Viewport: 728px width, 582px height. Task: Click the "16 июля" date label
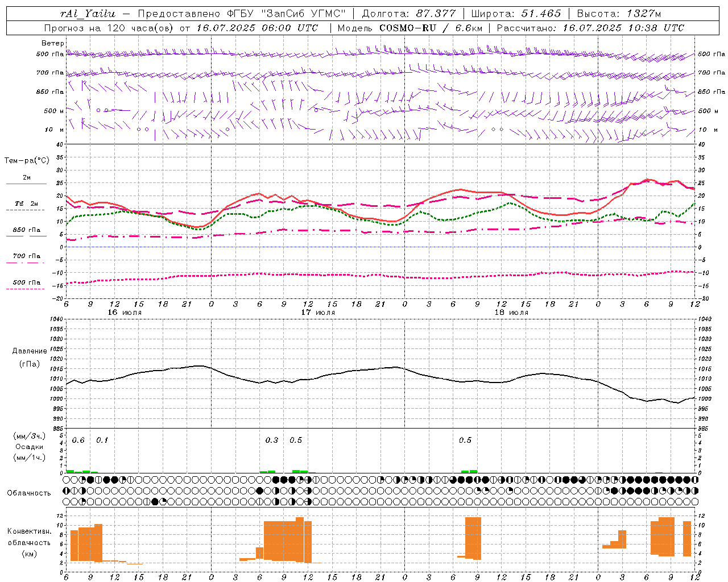pos(125,313)
